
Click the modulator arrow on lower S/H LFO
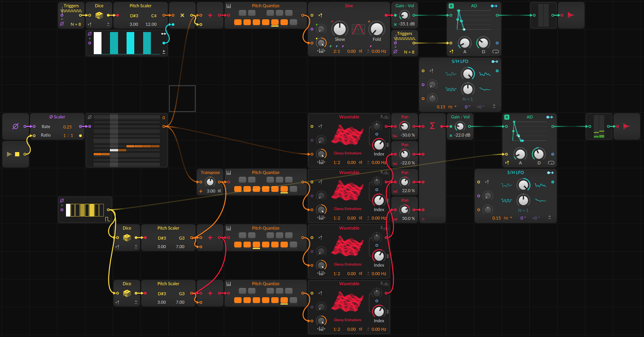click(x=550, y=173)
